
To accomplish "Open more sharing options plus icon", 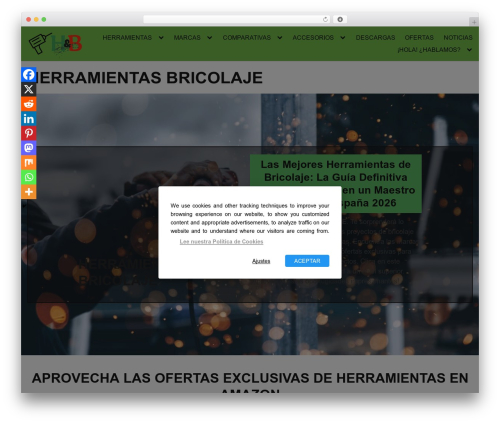I will click(29, 192).
